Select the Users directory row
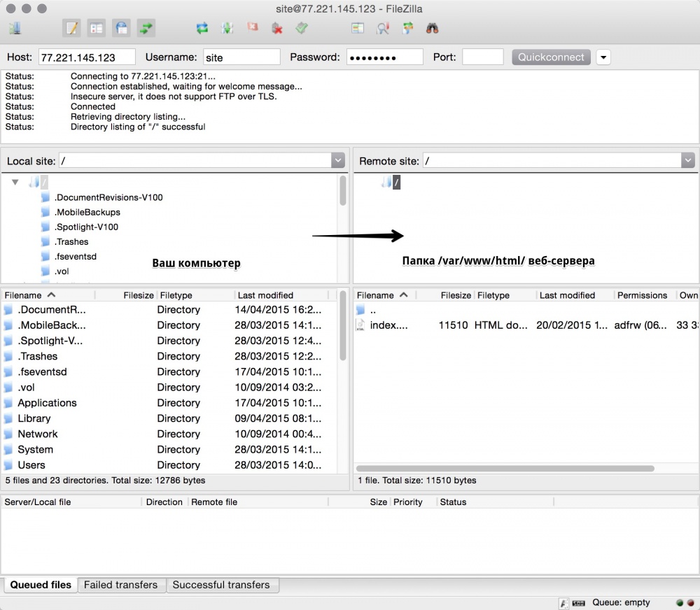 pos(169,465)
